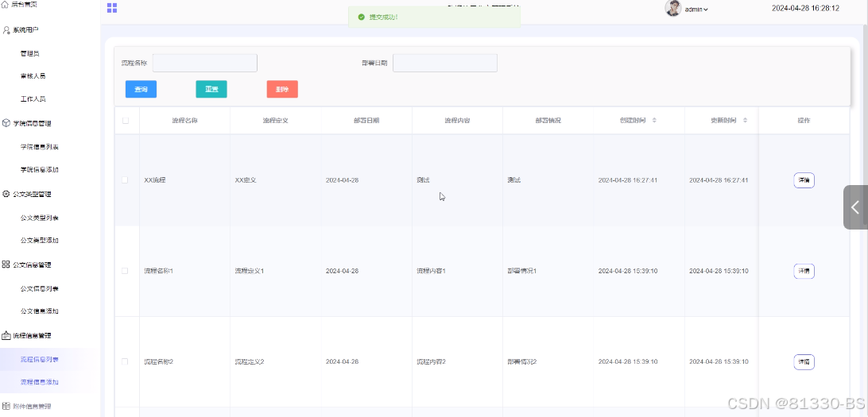Click the 流程名称 column header
The height and width of the screenshot is (417, 868).
click(185, 120)
